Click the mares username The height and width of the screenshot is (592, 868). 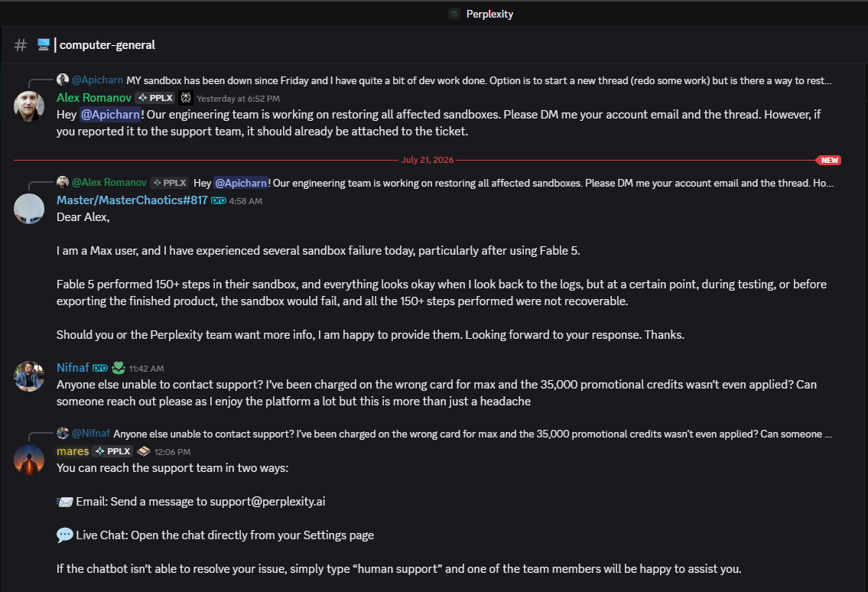[x=73, y=451]
